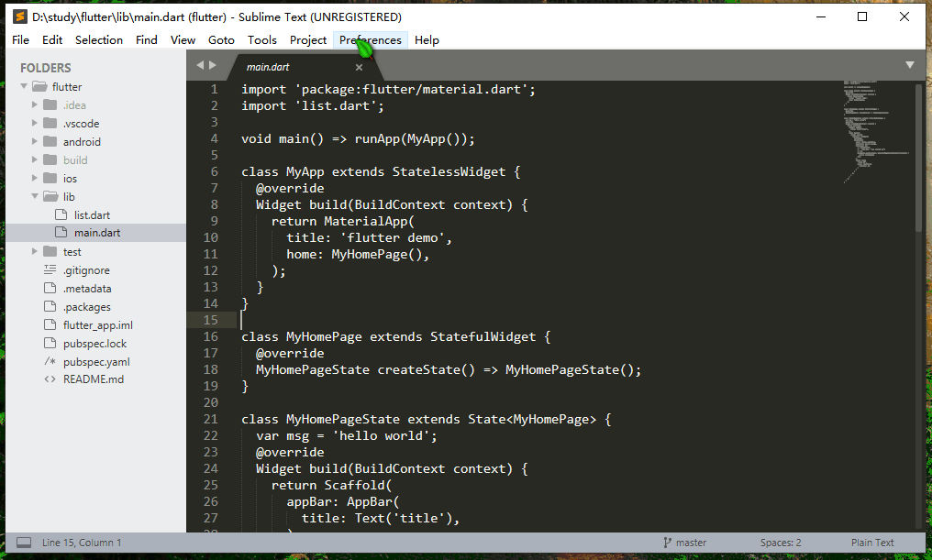Click the .vscode folder icon

tap(50, 124)
